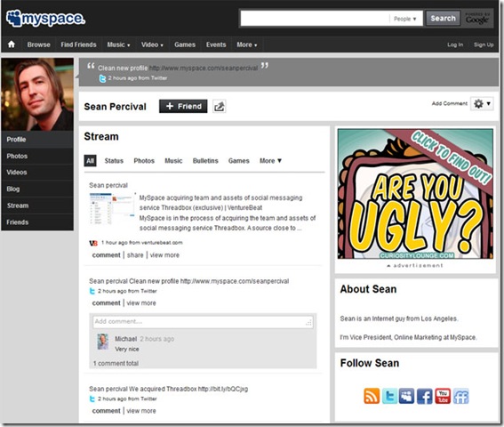
Task: Click the share link under VentureBeat post
Action: click(x=135, y=255)
